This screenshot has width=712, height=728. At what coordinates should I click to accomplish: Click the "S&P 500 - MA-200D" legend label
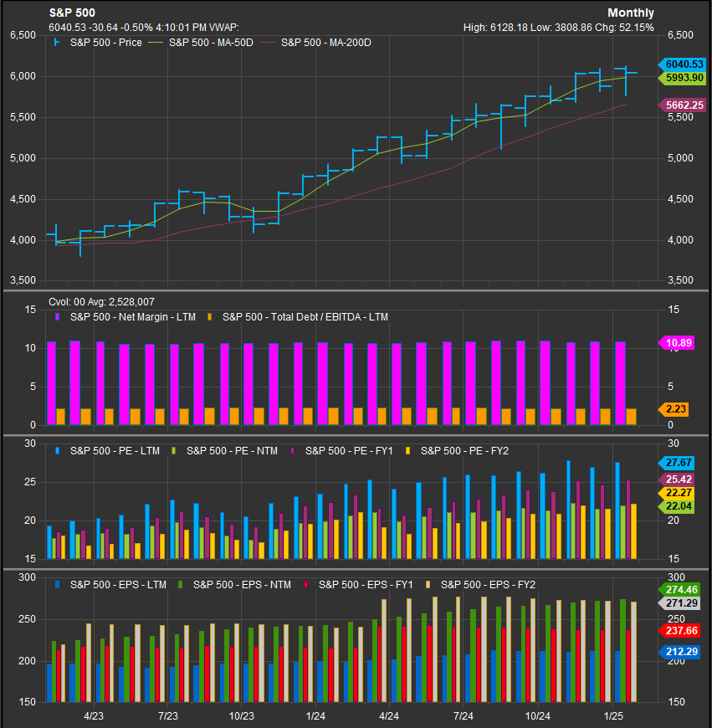[x=325, y=43]
